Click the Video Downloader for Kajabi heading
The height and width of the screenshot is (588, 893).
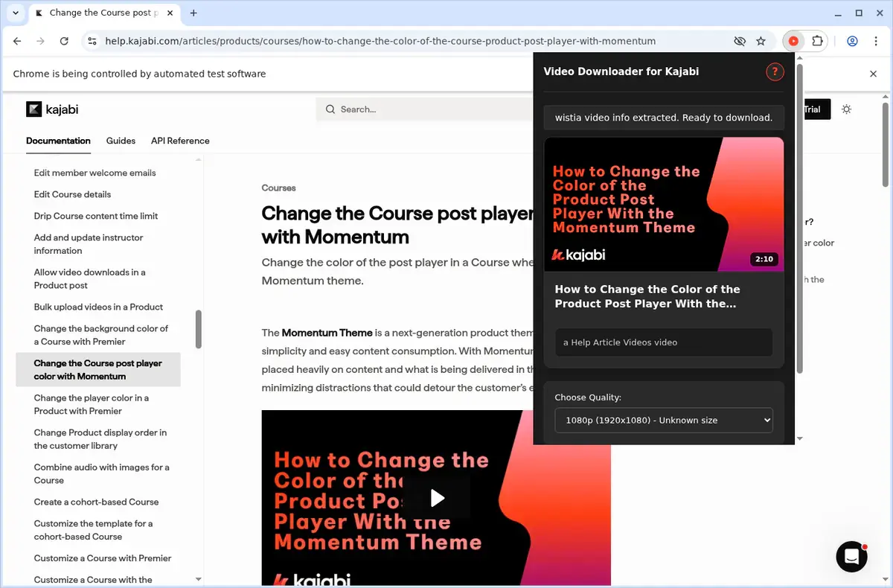point(621,71)
